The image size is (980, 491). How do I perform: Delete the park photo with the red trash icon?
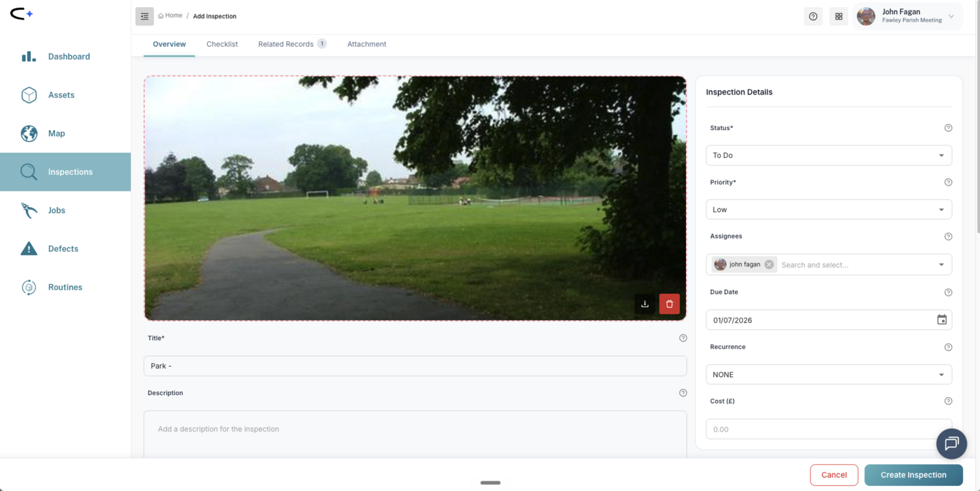click(669, 304)
